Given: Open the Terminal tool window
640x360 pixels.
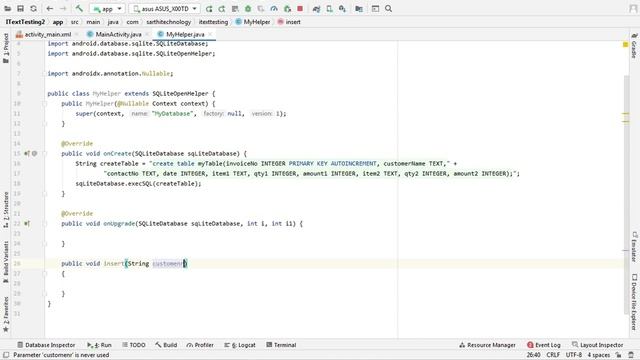Looking at the screenshot, I should pos(281,345).
